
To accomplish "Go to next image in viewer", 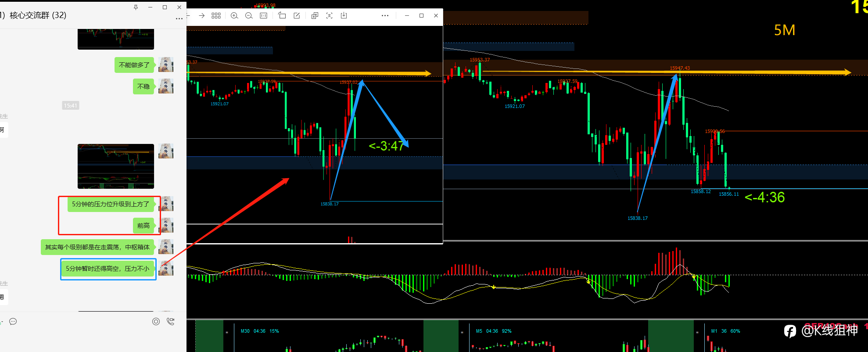I will pyautogui.click(x=201, y=16).
